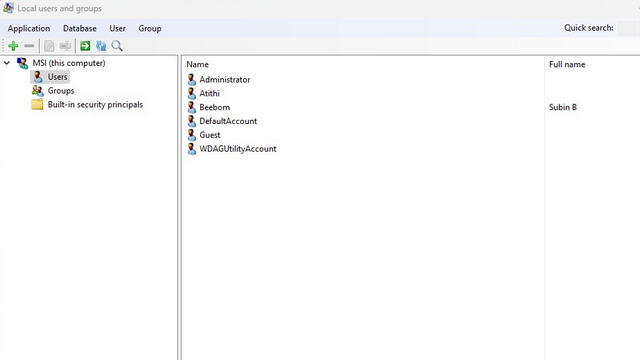640x360 pixels.
Task: Click the magnifying glass search icon
Action: [117, 46]
